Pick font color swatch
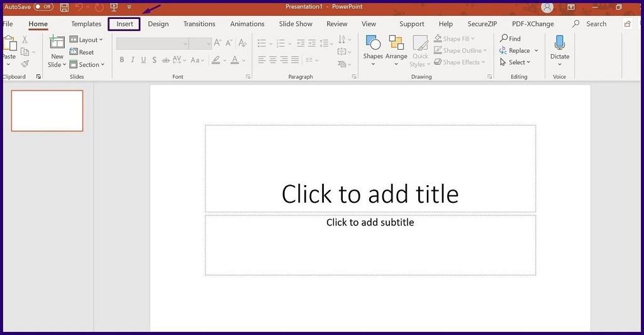This screenshot has width=644, height=335. (235, 60)
